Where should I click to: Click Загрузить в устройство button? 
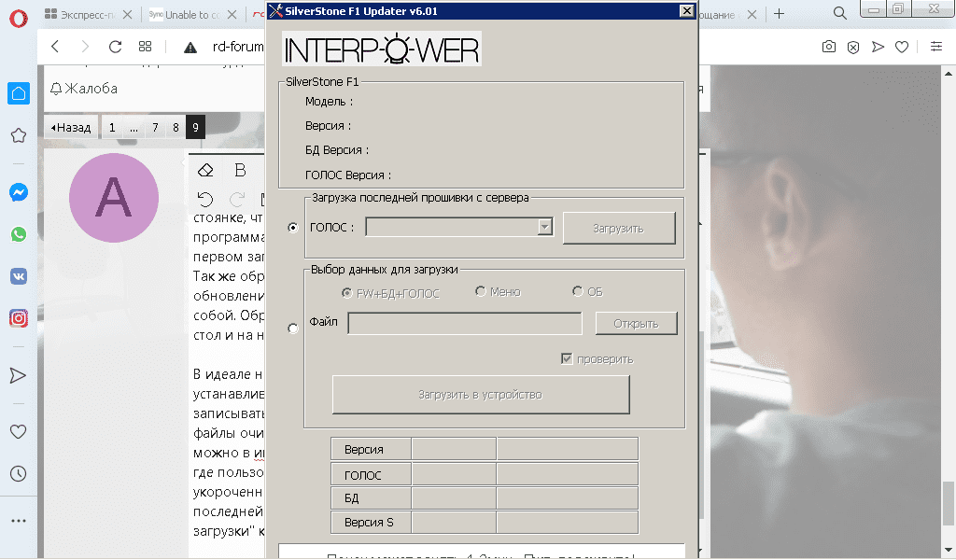(x=481, y=394)
